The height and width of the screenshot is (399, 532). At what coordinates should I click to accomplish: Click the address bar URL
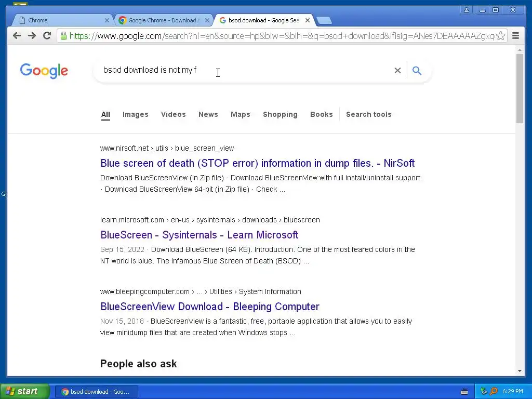tap(282, 36)
